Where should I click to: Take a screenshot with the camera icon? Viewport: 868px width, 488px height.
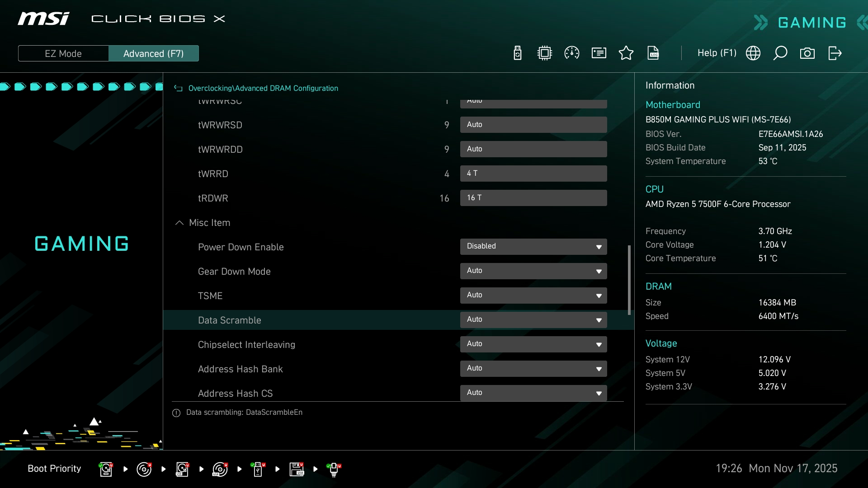pyautogui.click(x=807, y=53)
